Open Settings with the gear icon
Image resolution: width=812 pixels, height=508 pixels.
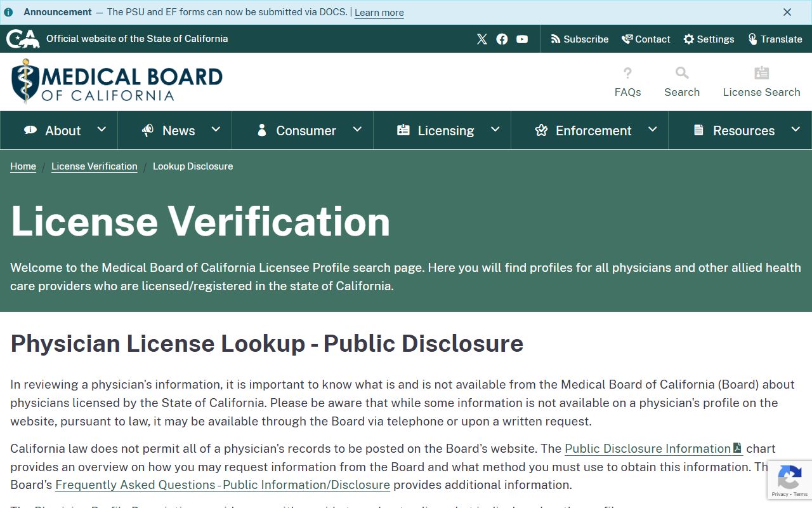[709, 39]
